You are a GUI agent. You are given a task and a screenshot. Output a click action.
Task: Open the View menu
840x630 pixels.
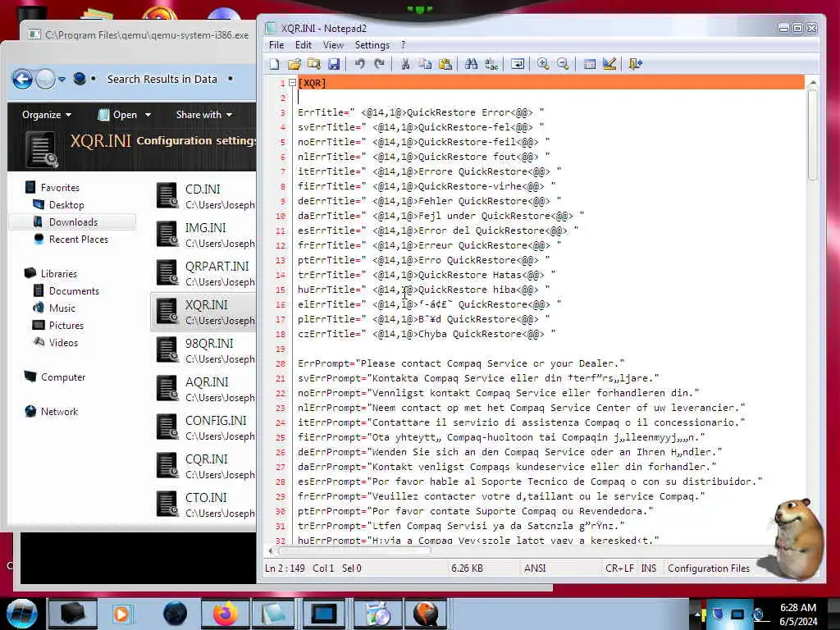tap(333, 45)
